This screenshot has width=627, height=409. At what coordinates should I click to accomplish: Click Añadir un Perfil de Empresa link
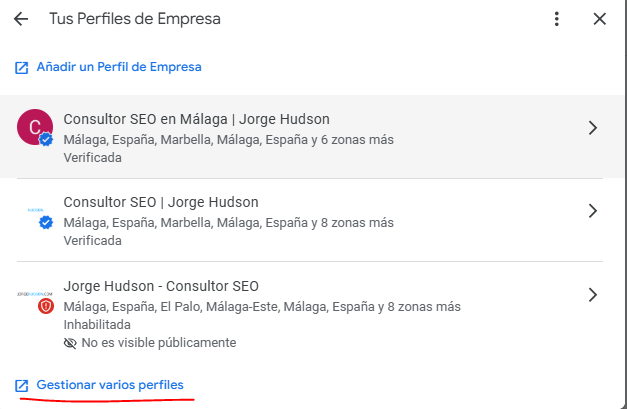[x=119, y=67]
